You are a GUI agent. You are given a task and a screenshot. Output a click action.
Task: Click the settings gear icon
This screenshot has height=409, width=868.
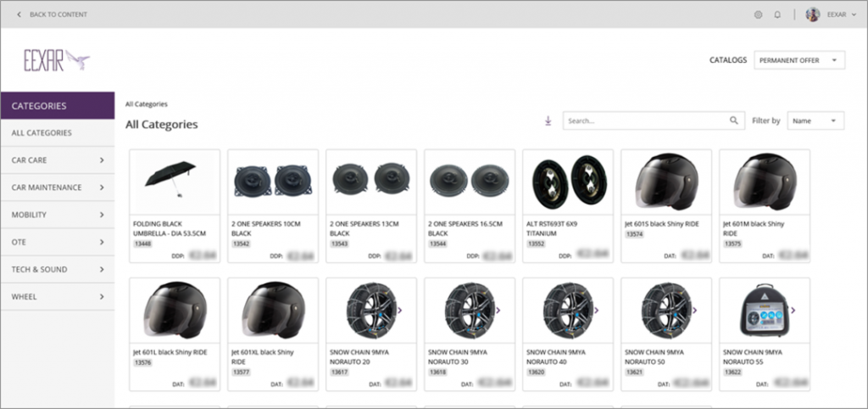click(758, 15)
